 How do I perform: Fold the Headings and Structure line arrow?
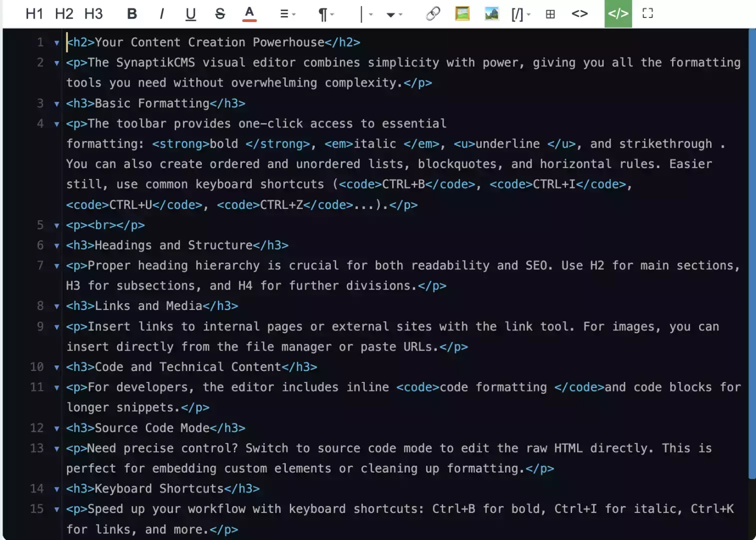(x=56, y=245)
